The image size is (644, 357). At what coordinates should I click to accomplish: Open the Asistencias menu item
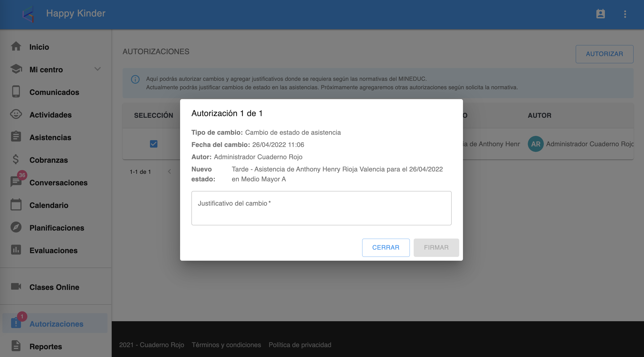[50, 137]
